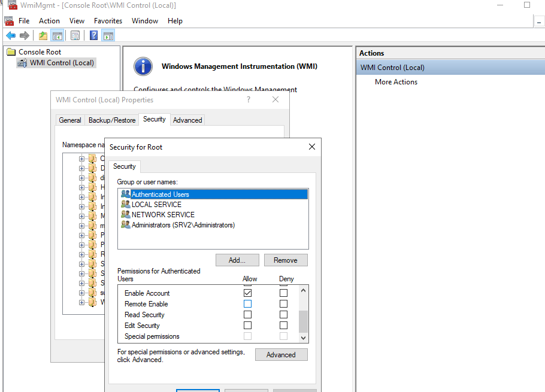Expand the namespace node labeled R
Image resolution: width=545 pixels, height=392 pixels.
(x=81, y=254)
